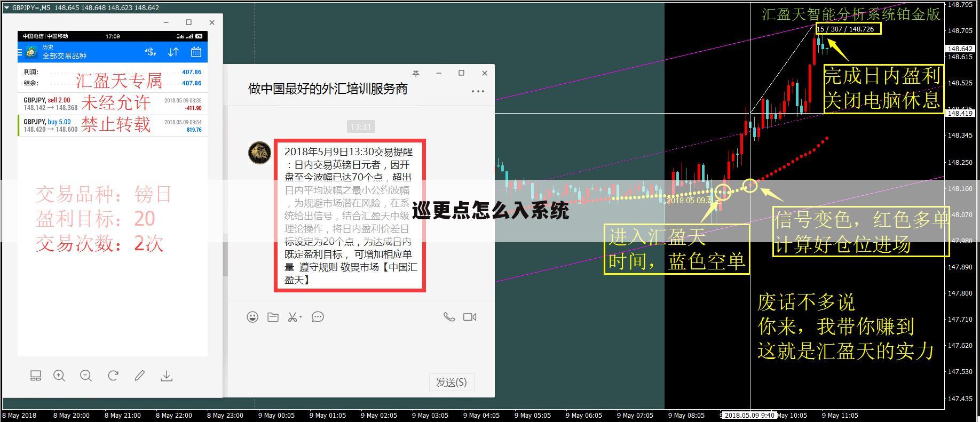
Task: Click the 8 May 21:00 time axis label
Action: (122, 415)
